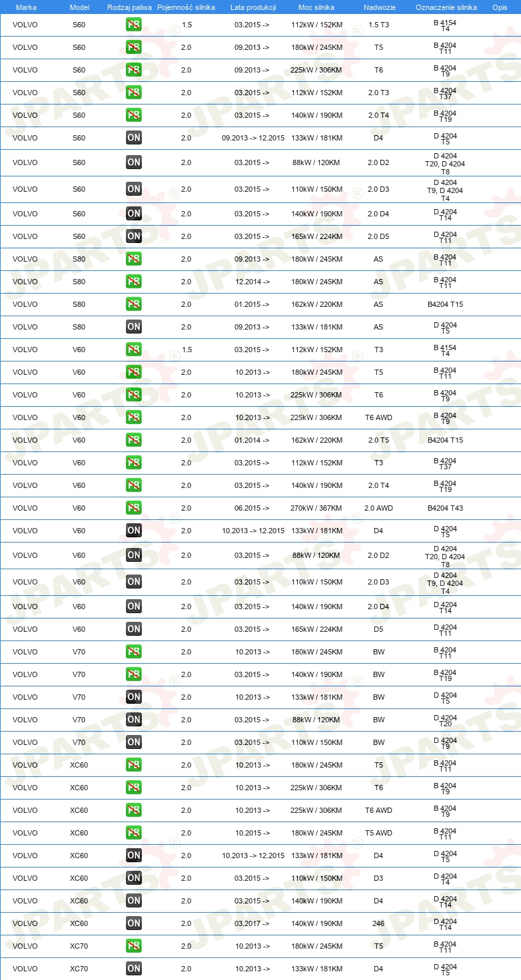Select the petrol icon for S60 2.0 T4
Screen dimensions: 521x980
click(134, 115)
